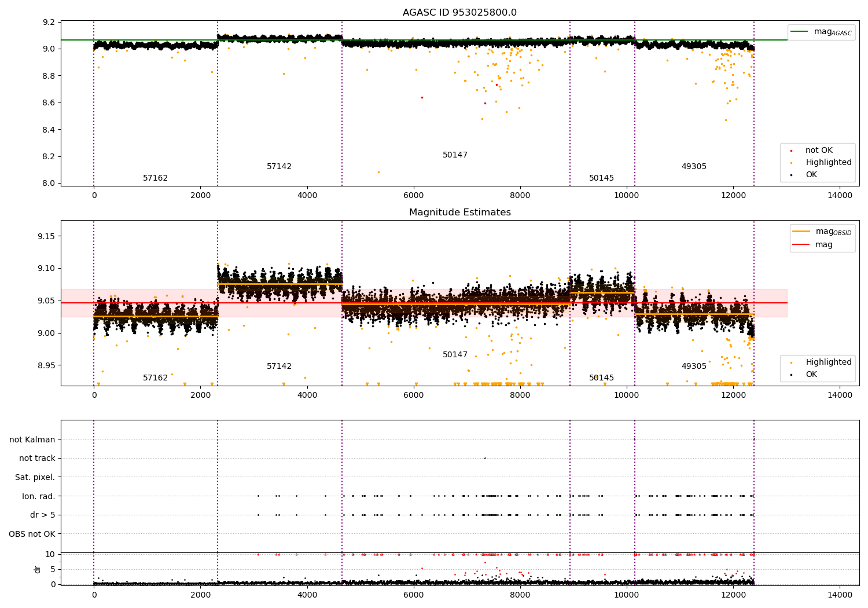Image resolution: width=868 pixels, height=608 pixels.
Task: Click the 10 tick on the dr axis
Action: pyautogui.click(x=51, y=555)
